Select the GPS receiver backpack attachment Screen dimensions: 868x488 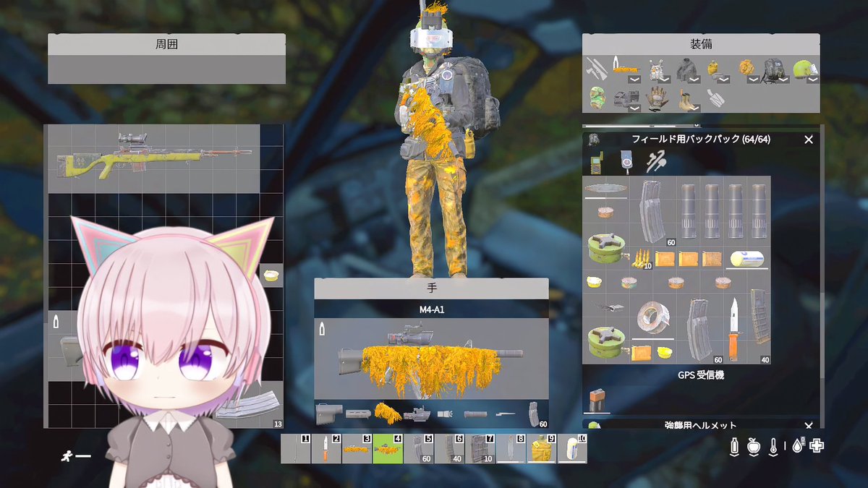[x=627, y=163]
